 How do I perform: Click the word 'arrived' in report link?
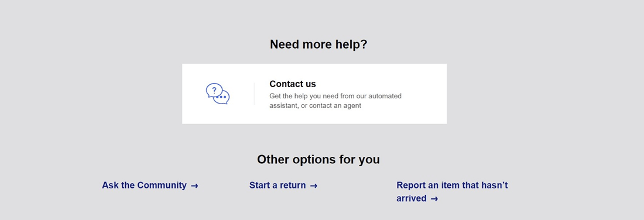tap(412, 199)
